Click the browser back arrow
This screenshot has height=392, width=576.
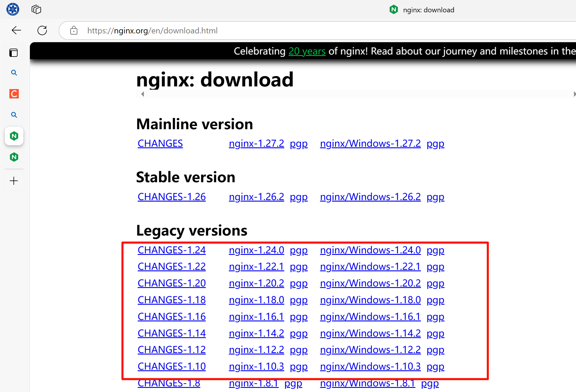16,30
